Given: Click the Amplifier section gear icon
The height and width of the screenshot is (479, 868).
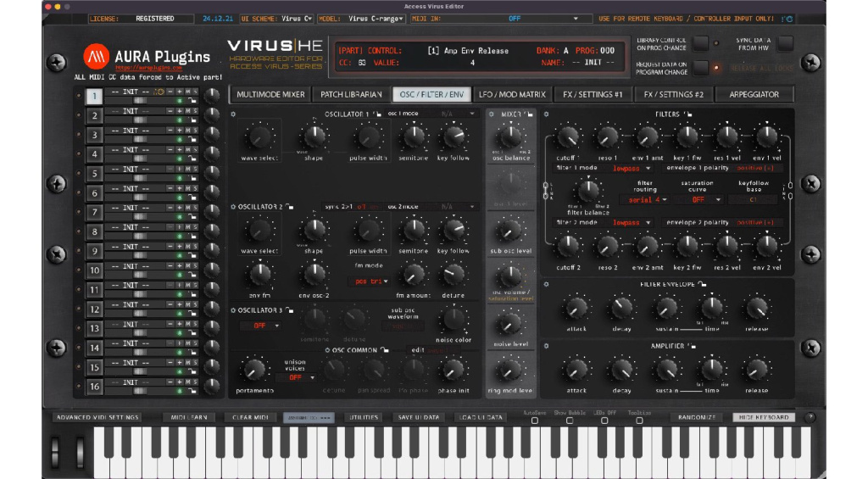Looking at the screenshot, I should (x=547, y=346).
